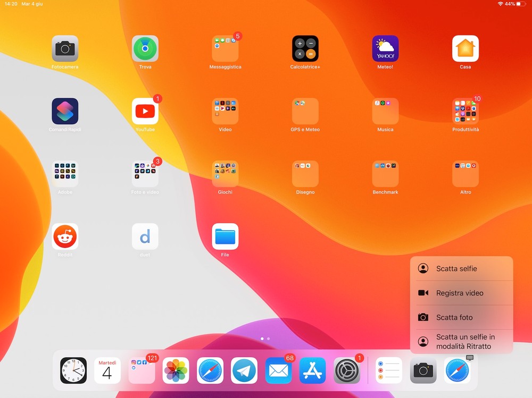Open the File app
This screenshot has height=398, width=532.
[225, 236]
